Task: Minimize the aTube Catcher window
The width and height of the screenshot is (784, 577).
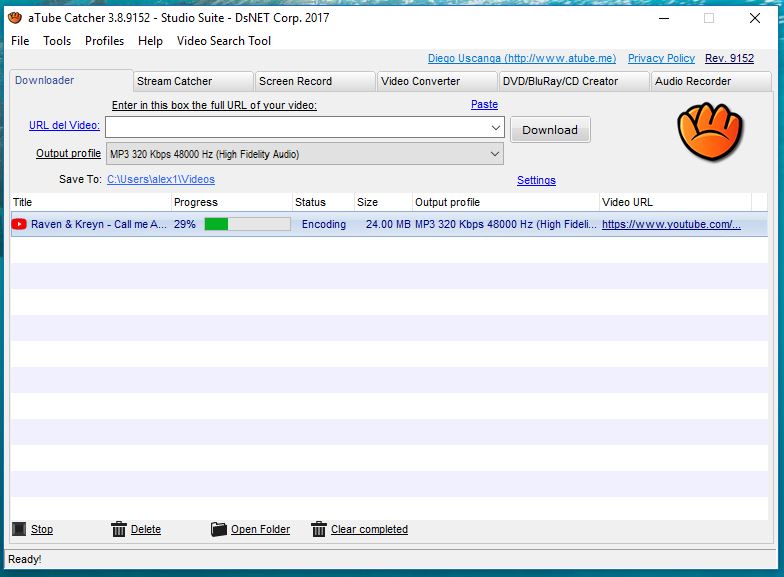Action: (x=664, y=18)
